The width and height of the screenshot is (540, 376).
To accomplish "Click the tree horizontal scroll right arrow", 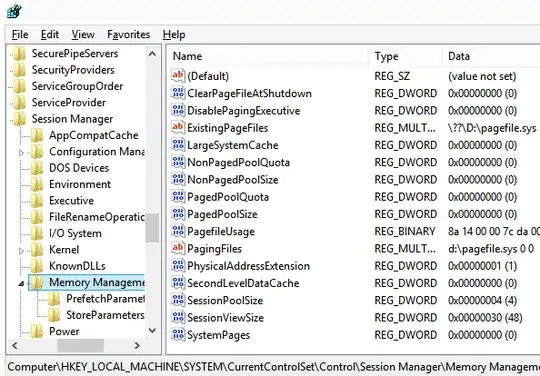I will pyautogui.click(x=137, y=345).
